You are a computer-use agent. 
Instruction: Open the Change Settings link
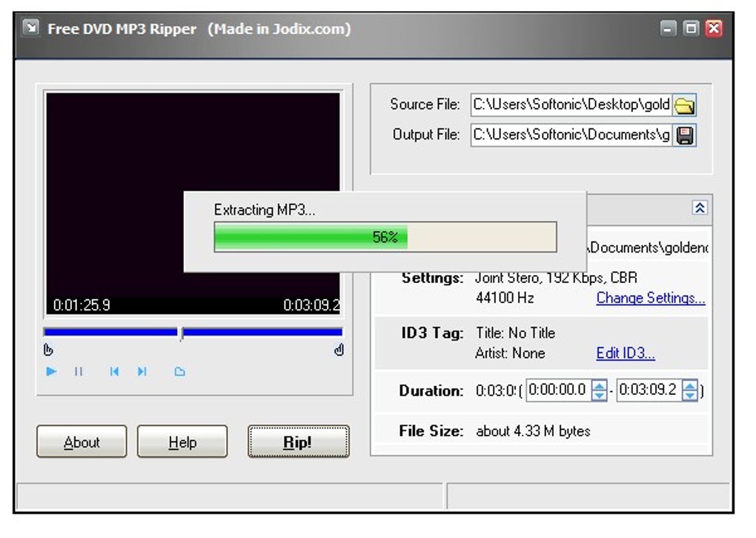tap(651, 298)
